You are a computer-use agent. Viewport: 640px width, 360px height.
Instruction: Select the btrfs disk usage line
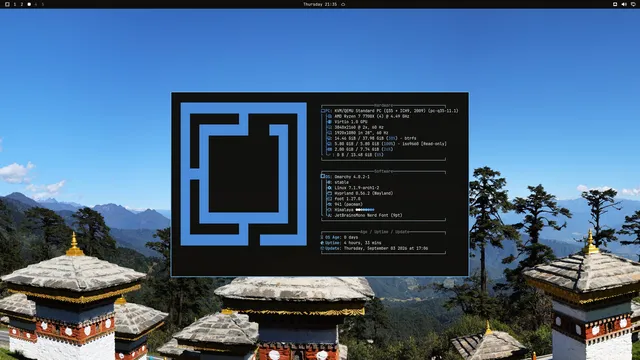point(375,138)
